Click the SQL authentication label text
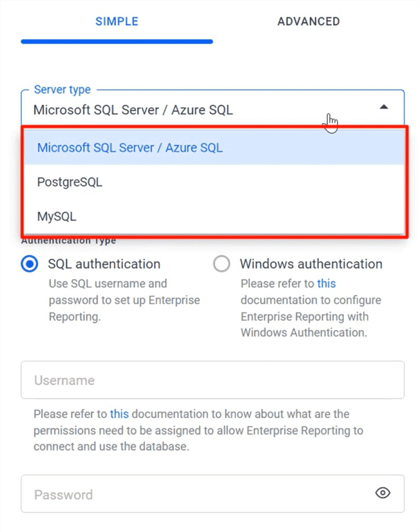The image size is (420, 532). [x=104, y=264]
